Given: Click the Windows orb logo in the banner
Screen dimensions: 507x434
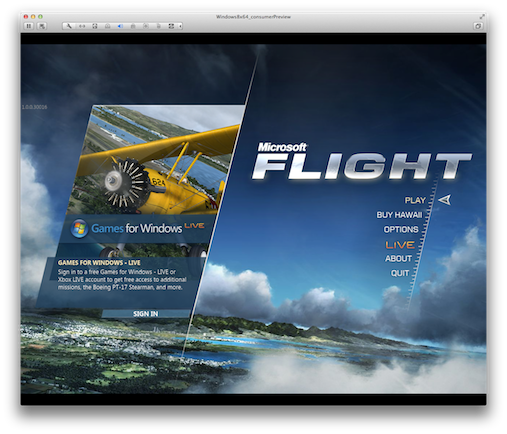Looking at the screenshot, I should click(79, 228).
